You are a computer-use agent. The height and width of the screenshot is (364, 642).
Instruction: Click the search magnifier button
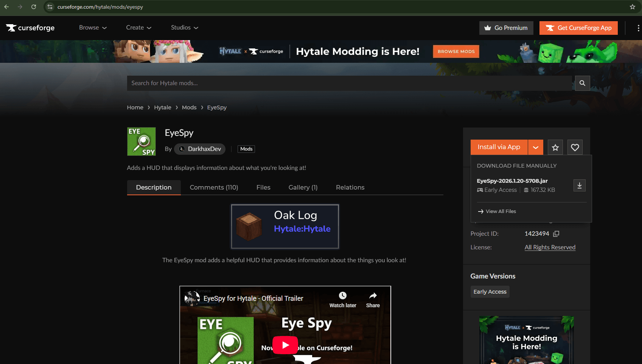tap(582, 83)
